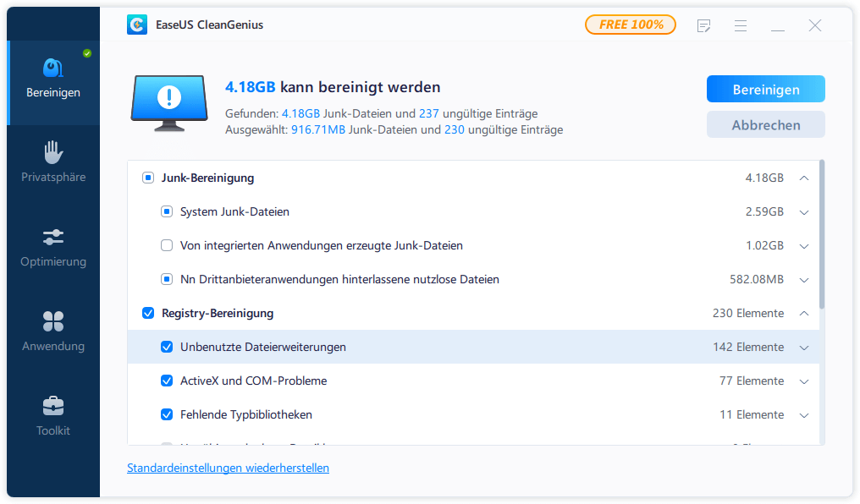Collapse the Registry-Bereinigung group chevron

804,314
